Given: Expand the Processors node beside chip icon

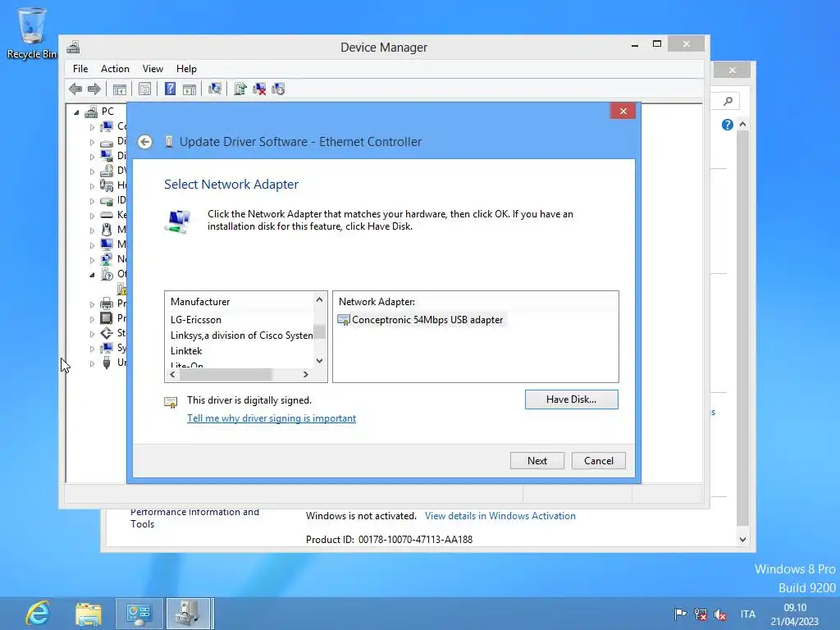Looking at the screenshot, I should (92, 319).
